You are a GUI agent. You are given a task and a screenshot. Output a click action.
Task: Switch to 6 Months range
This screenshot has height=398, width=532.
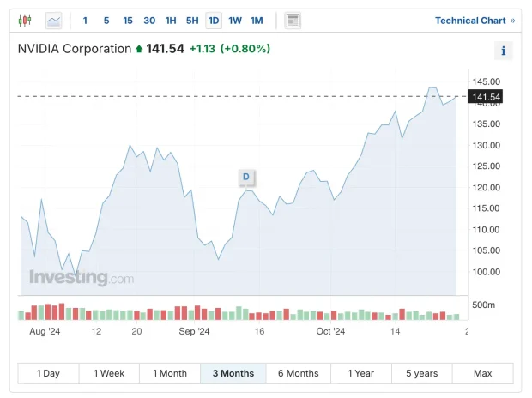(298, 373)
